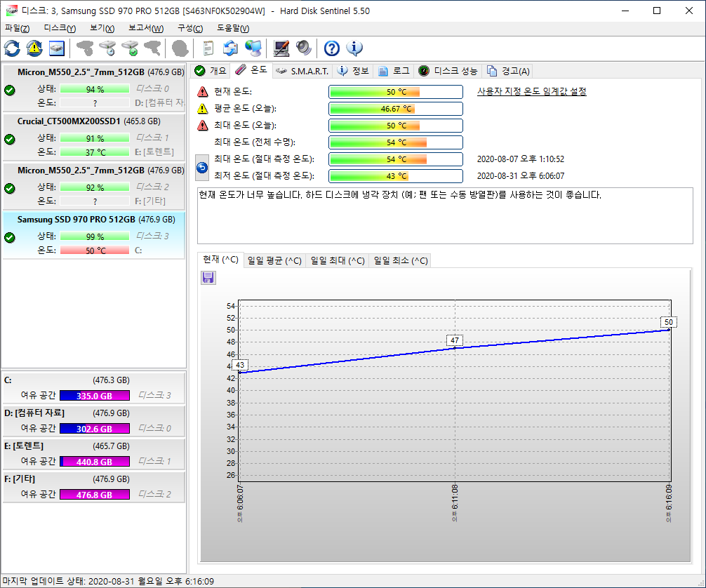Image resolution: width=706 pixels, height=588 pixels.
Task: Click the timestamp 2020-08-07 오후 1:10:52
Action: tap(521, 159)
